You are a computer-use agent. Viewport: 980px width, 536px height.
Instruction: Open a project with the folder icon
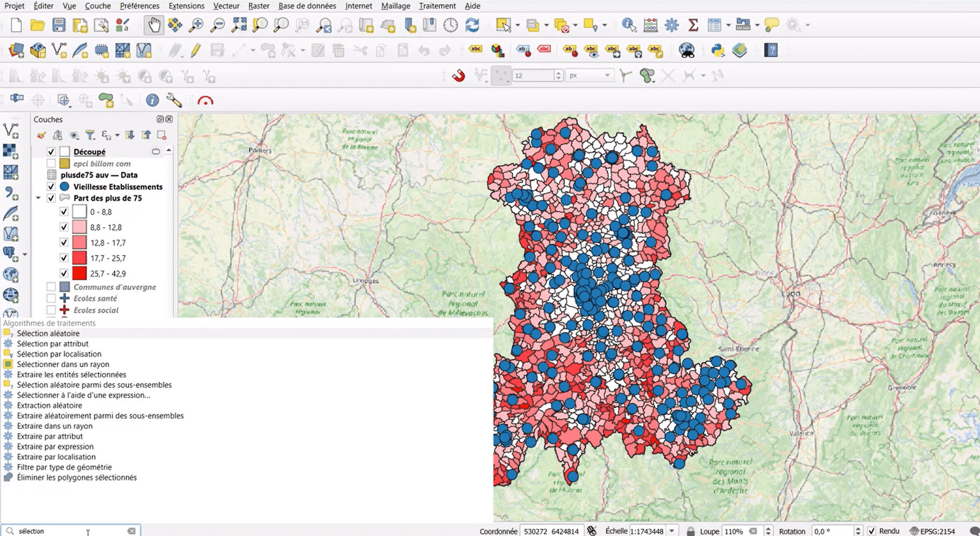38,25
